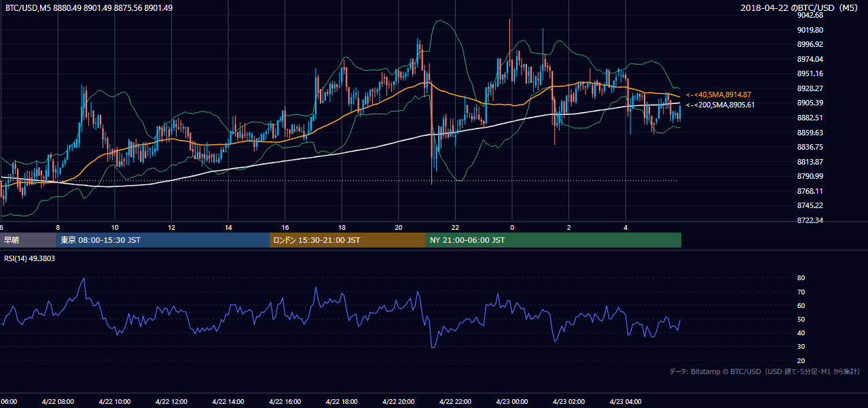Image resolution: width=868 pixels, height=408 pixels.
Task: Click the 8836.75 price axis label
Action: (x=810, y=147)
